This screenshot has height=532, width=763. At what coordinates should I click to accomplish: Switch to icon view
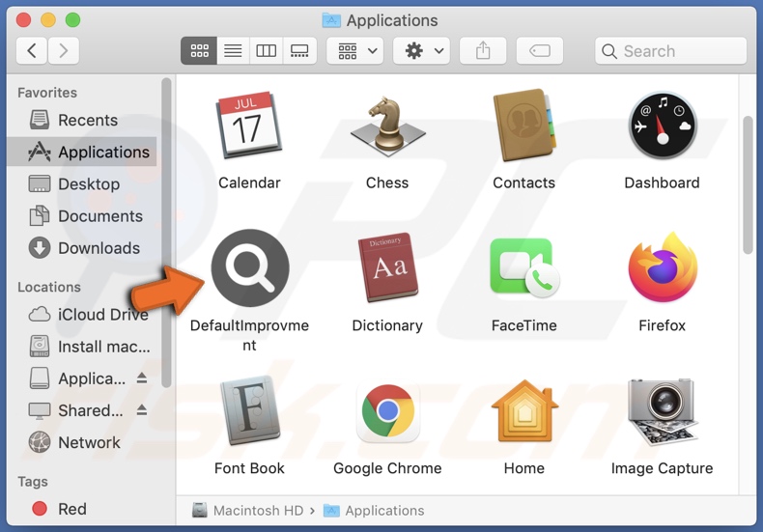pos(199,50)
